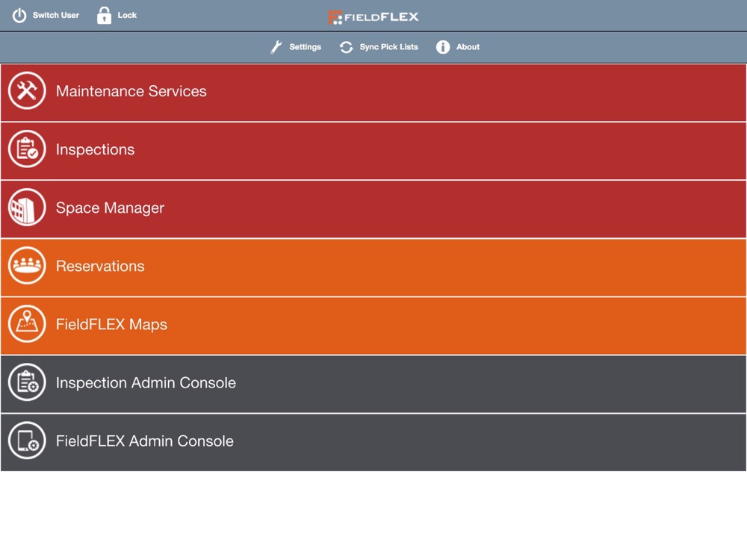Viewport: 747px width, 560px height.
Task: Click the Sync Pick Lists refresh icon
Action: click(347, 47)
